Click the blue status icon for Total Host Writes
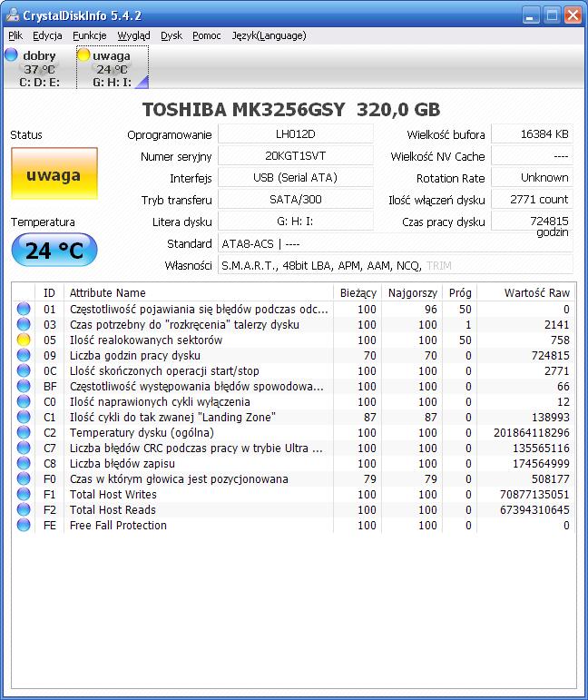Viewport: 588px width, 700px height. click(24, 495)
